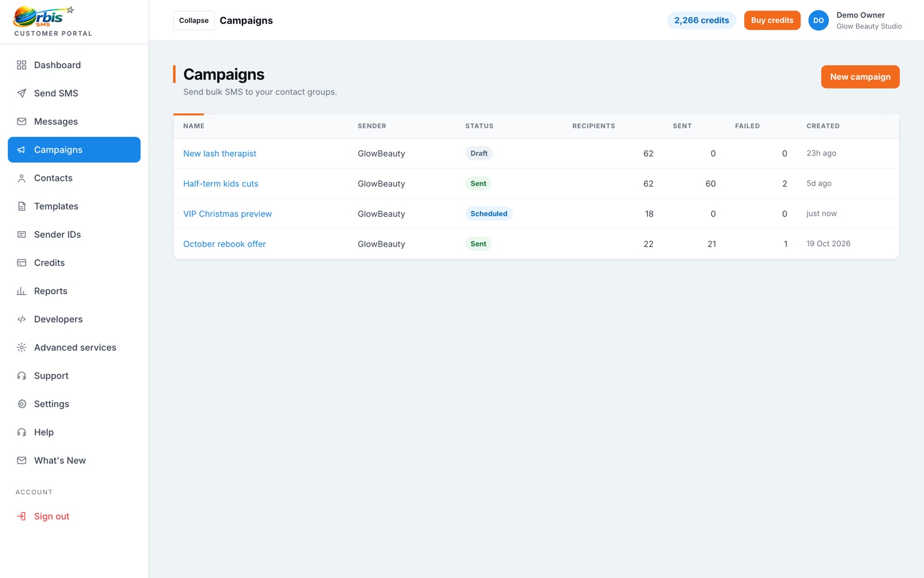Click the New campaign button
The image size is (924, 578).
tap(860, 77)
